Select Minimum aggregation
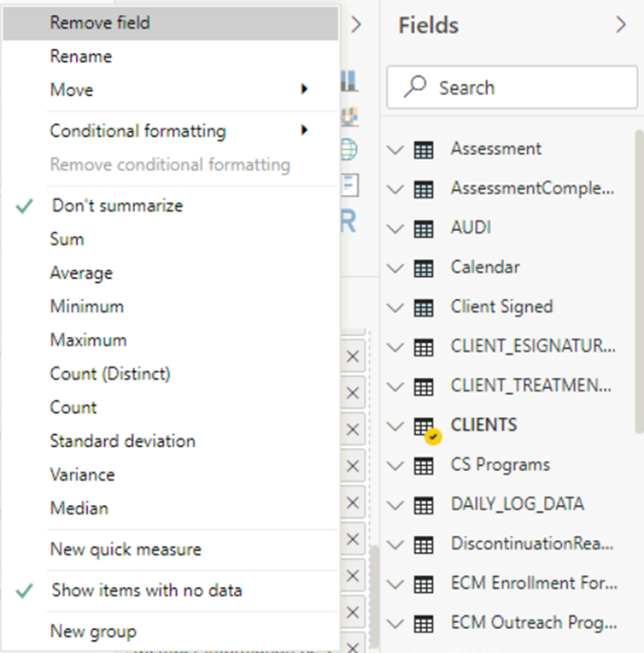Screen dimensions: 644x653 (170, 307)
